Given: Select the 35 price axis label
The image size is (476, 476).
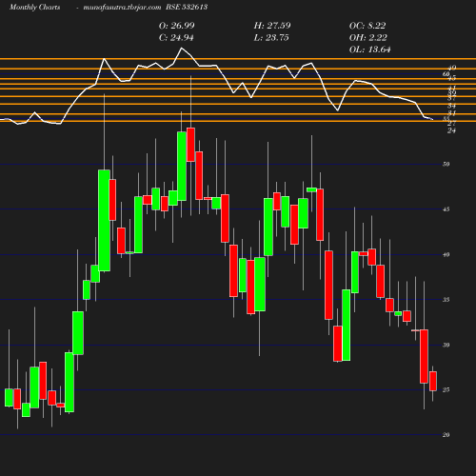Looking at the screenshot, I should click(x=446, y=300).
